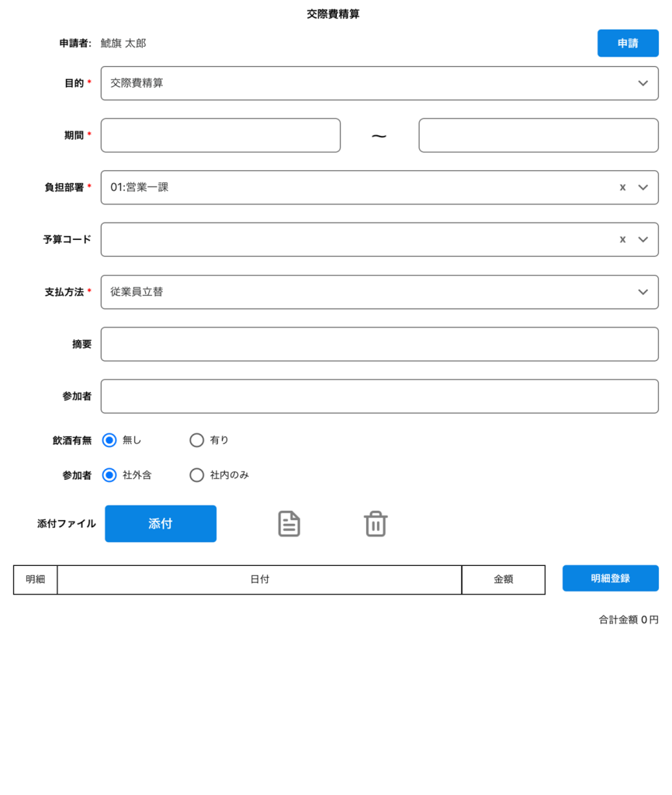Click the 申請 submit button
Viewport: 672px width, 795px height.
tap(627, 43)
